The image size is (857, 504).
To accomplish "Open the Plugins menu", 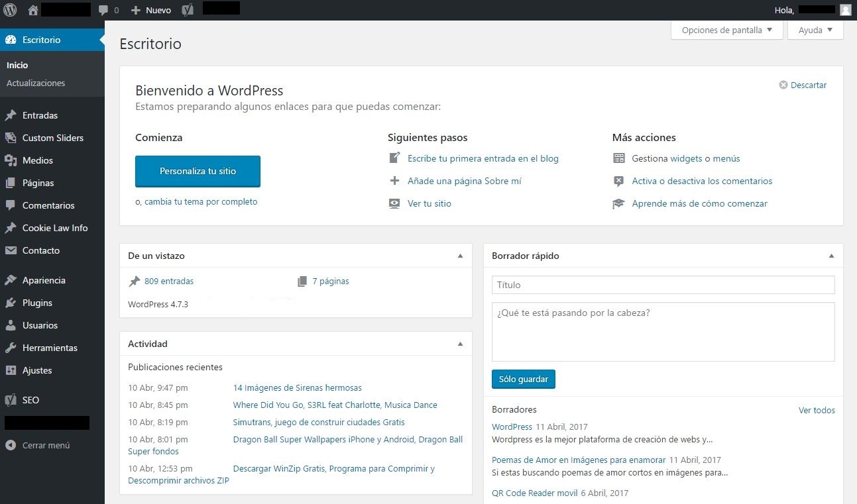I will 52,303.
